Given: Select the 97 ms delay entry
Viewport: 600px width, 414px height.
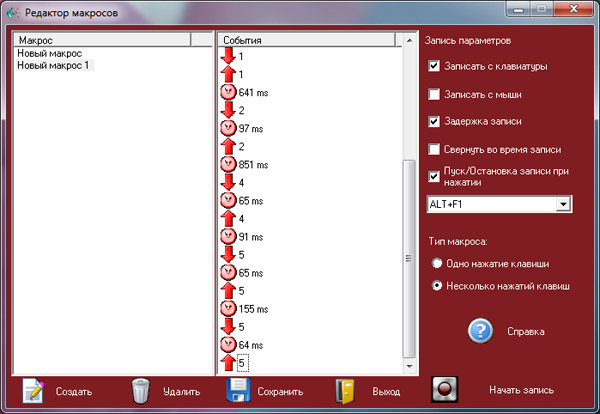Looking at the screenshot, I should point(251,128).
